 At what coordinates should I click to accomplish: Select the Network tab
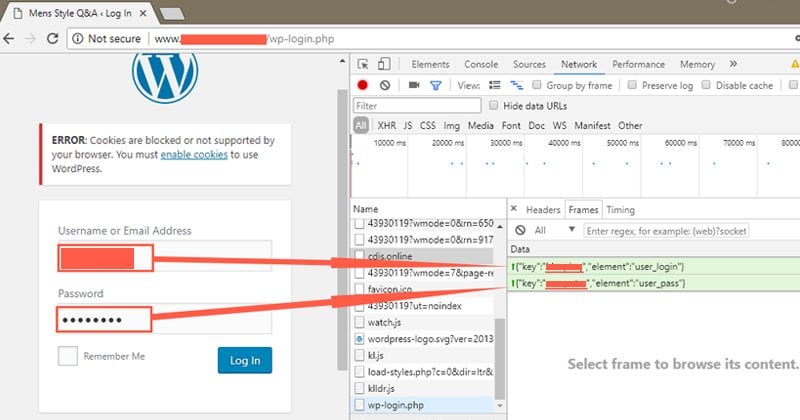point(579,64)
